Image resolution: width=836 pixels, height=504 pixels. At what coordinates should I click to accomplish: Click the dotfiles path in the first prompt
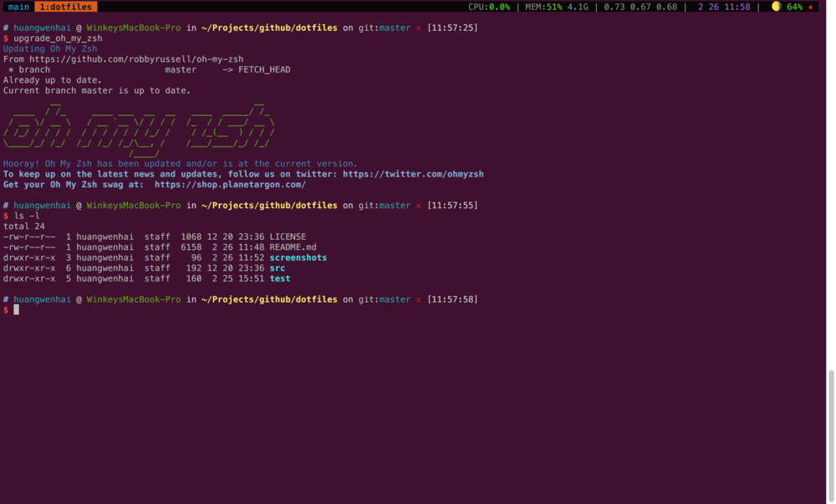pyautogui.click(x=269, y=28)
